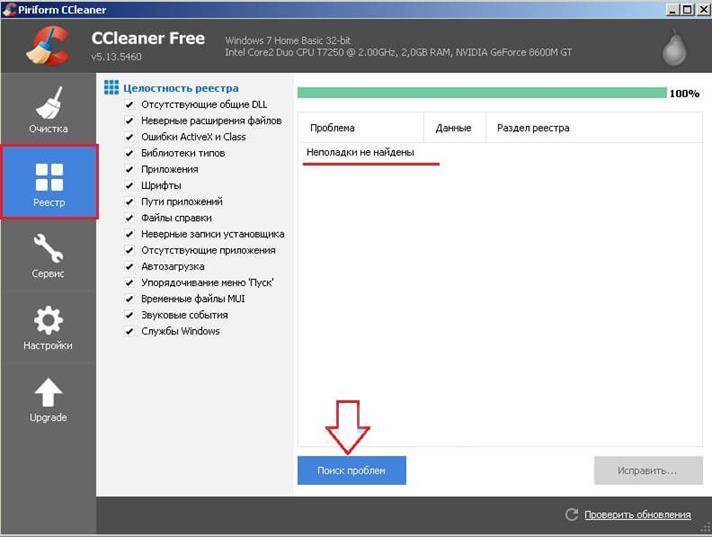Toggle Звуковые события checkbox
Screen dimensions: 712x537
(x=129, y=315)
